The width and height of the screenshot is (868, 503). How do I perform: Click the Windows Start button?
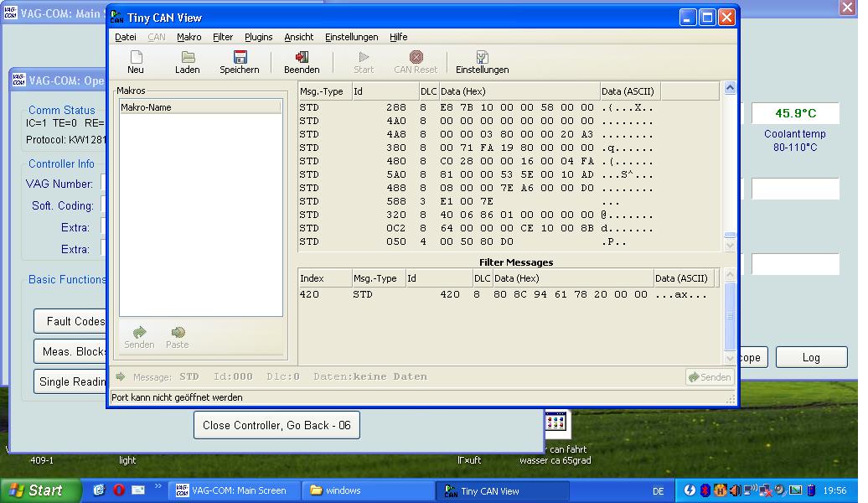(39, 490)
